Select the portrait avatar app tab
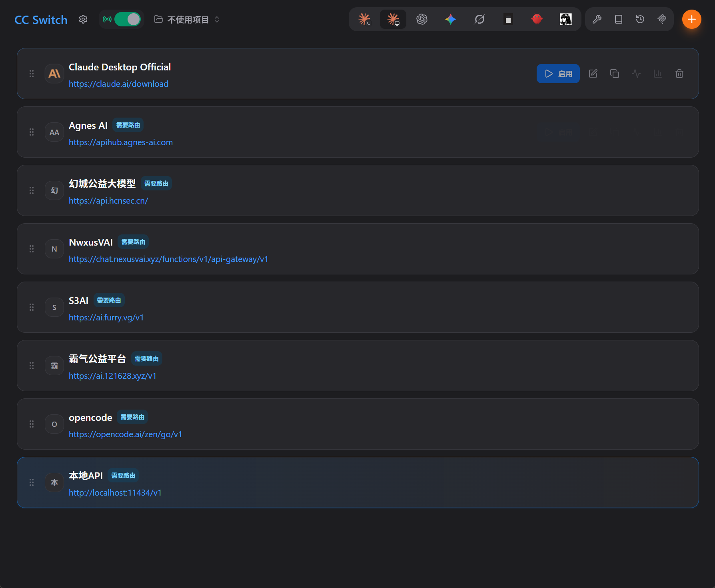 tap(566, 19)
